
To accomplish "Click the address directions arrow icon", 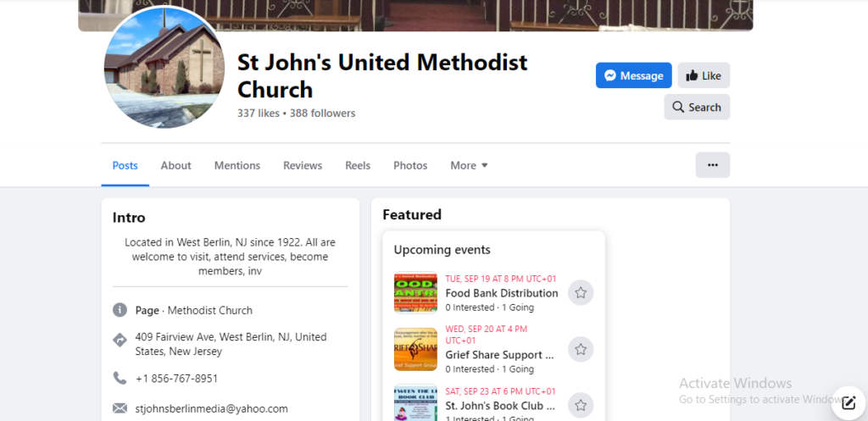I will [x=120, y=340].
